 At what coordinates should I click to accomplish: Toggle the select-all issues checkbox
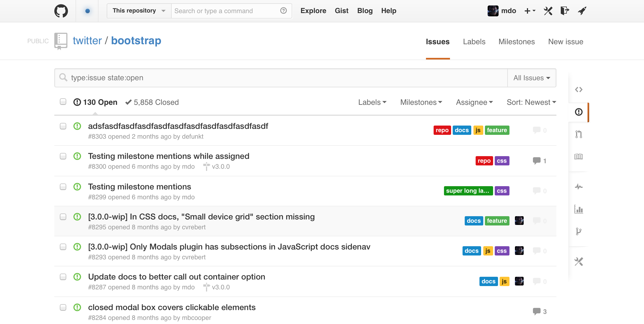point(63,102)
